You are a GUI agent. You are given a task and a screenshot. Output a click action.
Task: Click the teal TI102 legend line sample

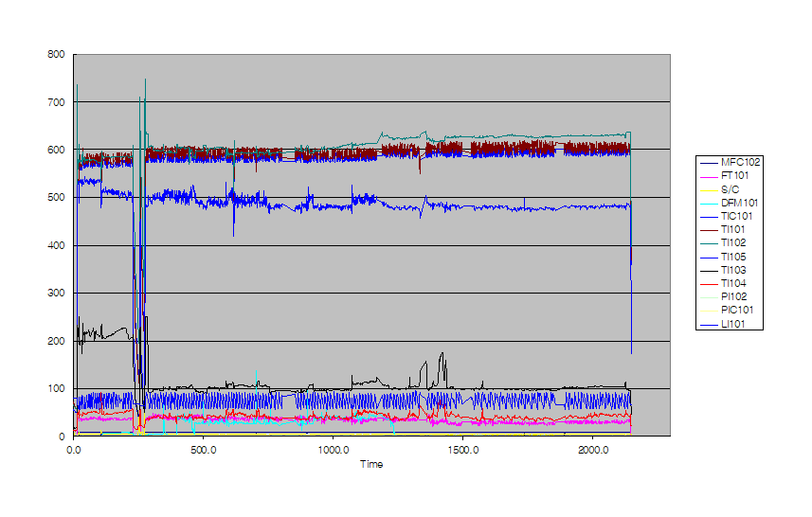click(x=709, y=243)
